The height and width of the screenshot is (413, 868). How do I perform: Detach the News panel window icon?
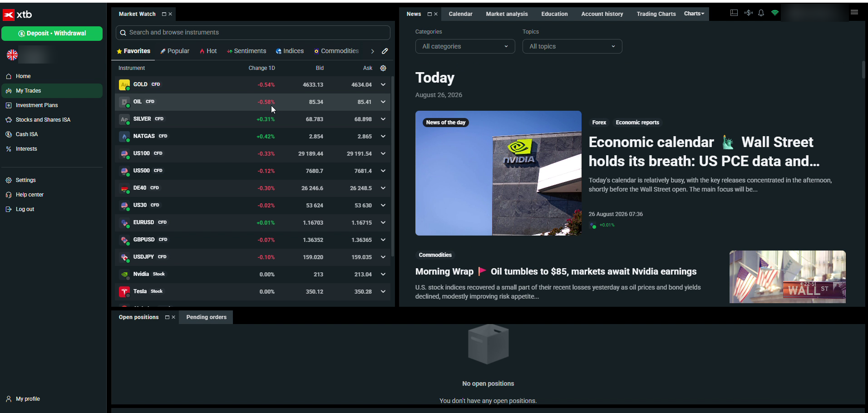(x=429, y=14)
